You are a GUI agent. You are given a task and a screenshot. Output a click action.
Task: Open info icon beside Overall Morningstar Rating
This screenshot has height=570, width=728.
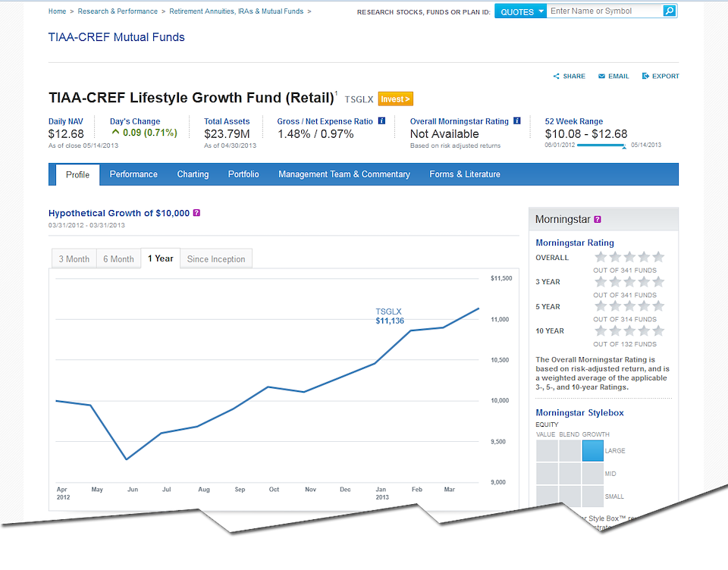[x=516, y=121]
